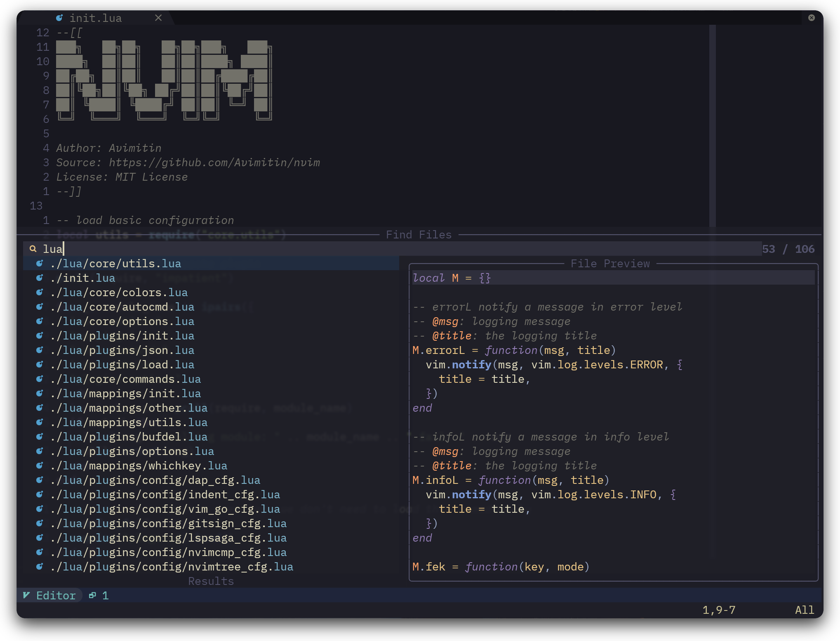Viewport: 840px width, 641px height.
Task: Select the Editor mode statusline segment
Action: (x=56, y=595)
